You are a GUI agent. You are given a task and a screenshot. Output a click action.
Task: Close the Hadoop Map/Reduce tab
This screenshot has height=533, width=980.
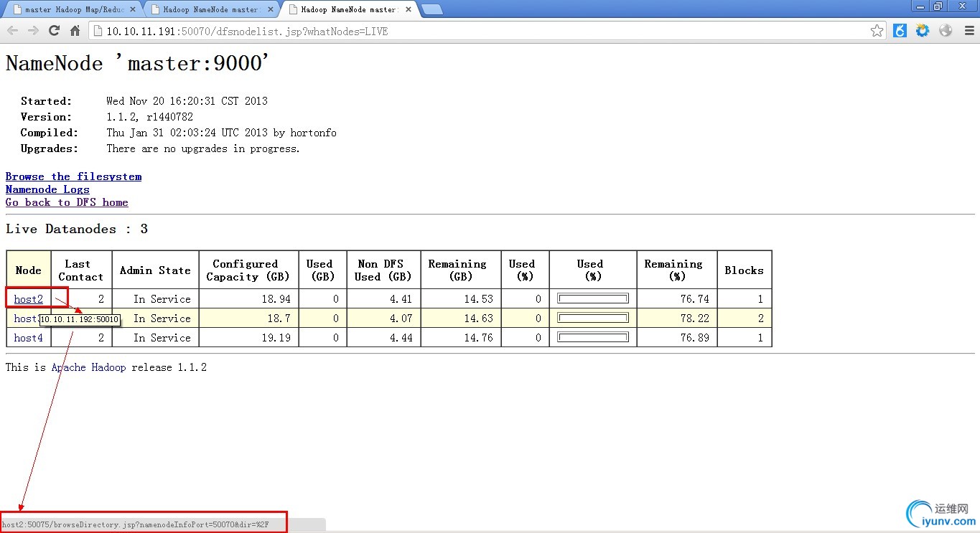point(133,9)
